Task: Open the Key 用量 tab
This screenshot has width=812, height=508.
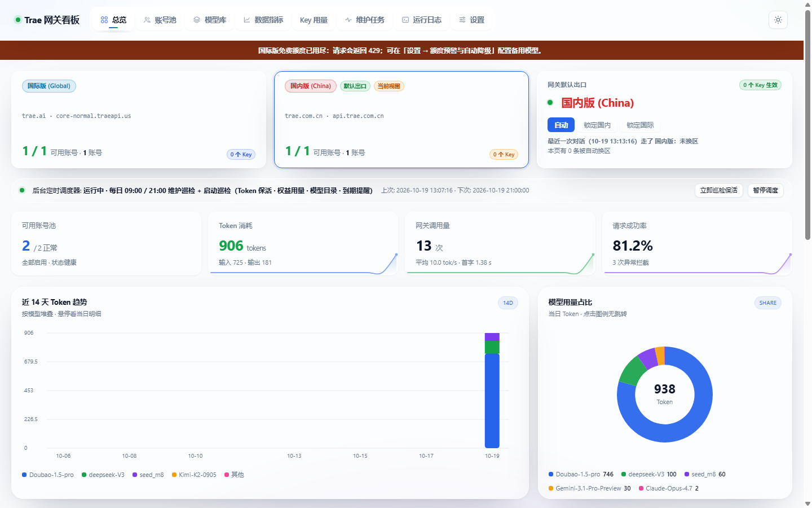Action: 314,20
